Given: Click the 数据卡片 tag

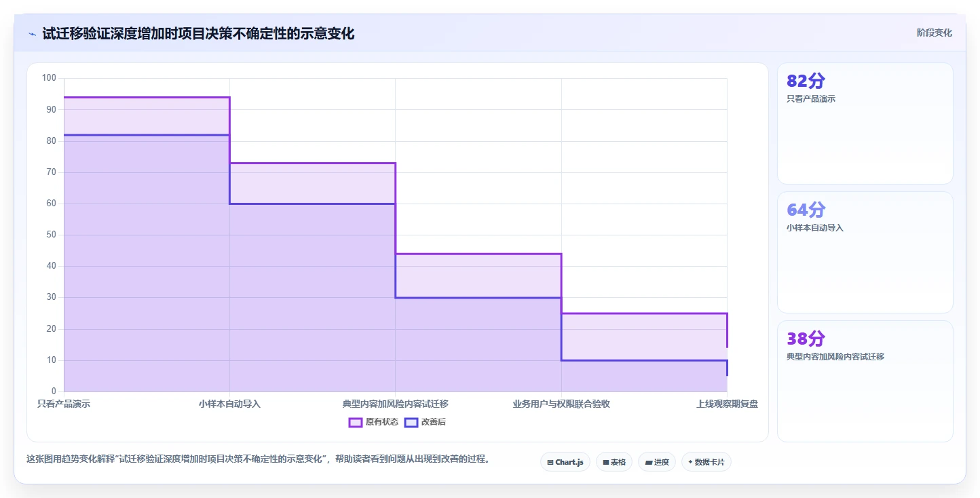Looking at the screenshot, I should coord(706,462).
